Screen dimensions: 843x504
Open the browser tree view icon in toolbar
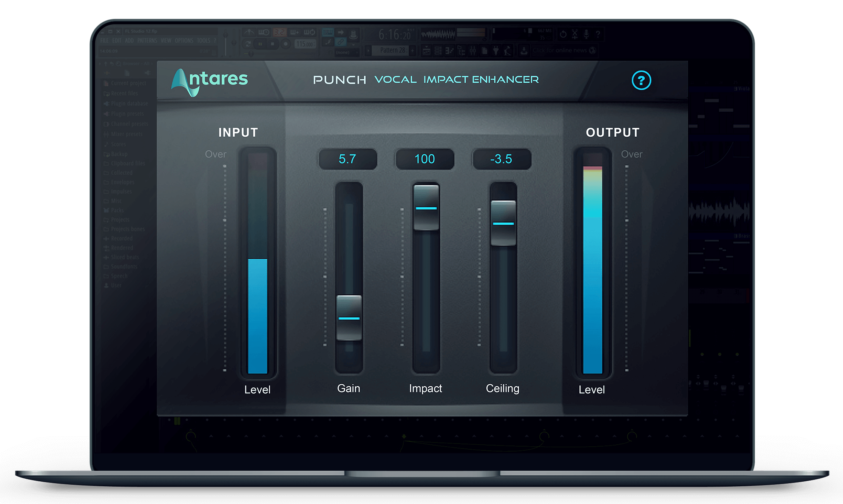pos(462,51)
